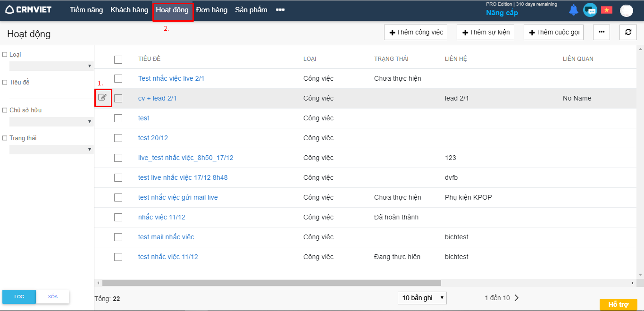Go to next page arrow
This screenshot has height=311, width=644.
click(517, 298)
